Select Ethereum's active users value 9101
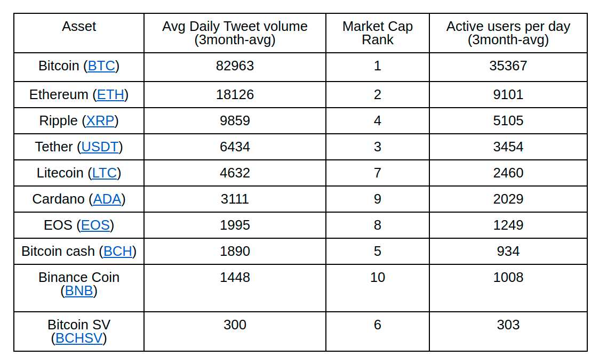599x364 pixels. point(508,95)
